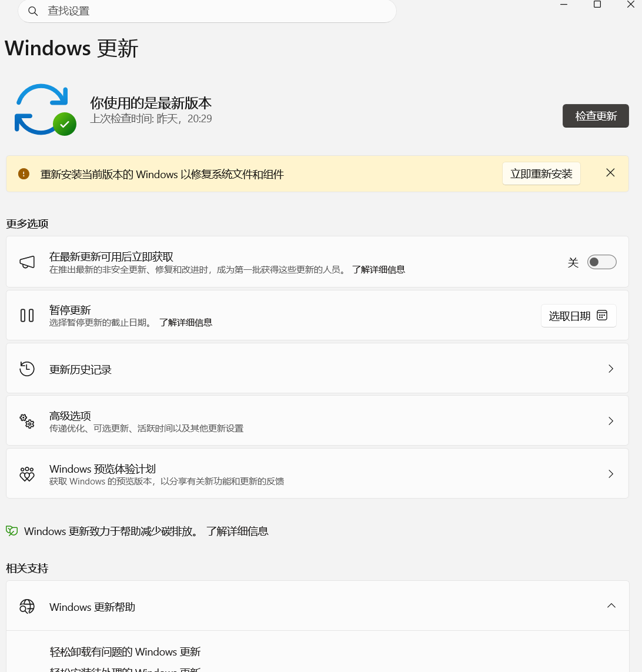
Task: Click the calendar icon in 选取日期
Action: pos(602,316)
